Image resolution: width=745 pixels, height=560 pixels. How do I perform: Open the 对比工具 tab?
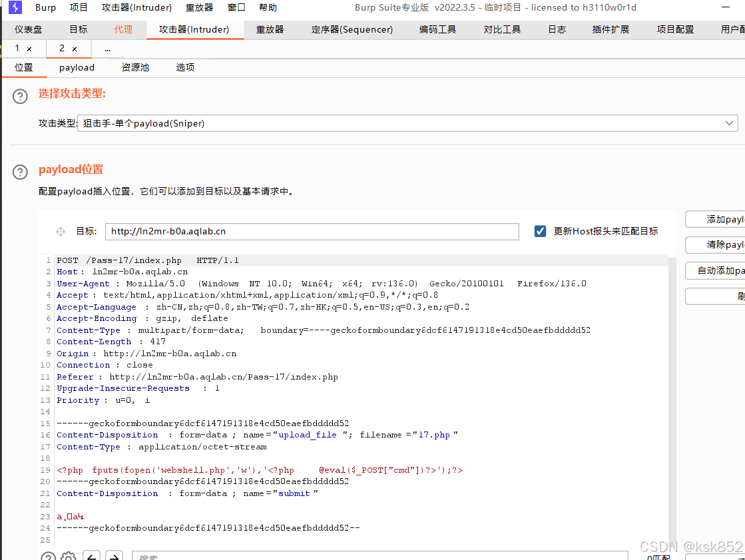pos(502,29)
